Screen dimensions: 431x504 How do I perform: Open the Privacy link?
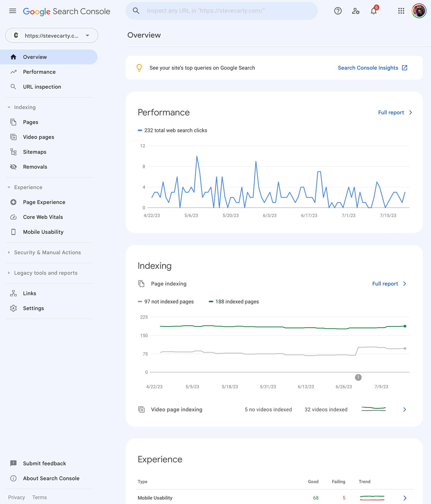17,497
